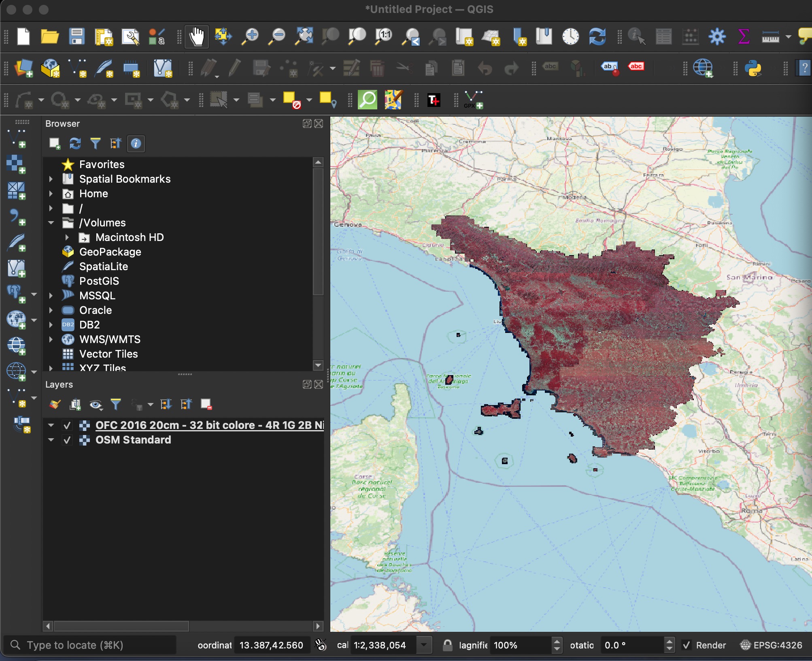Click Enable Properties Widget info button in Browser

[136, 143]
